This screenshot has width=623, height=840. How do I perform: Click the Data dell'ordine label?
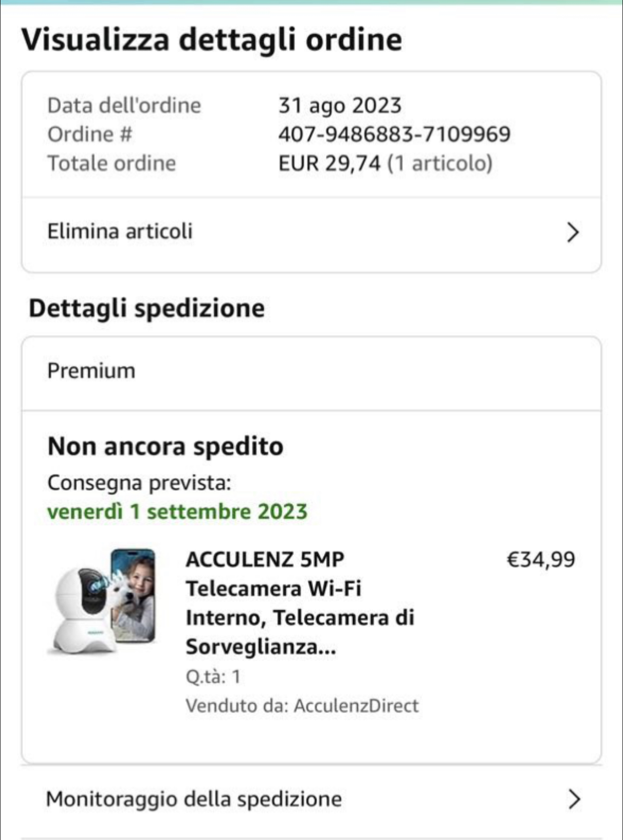point(124,105)
